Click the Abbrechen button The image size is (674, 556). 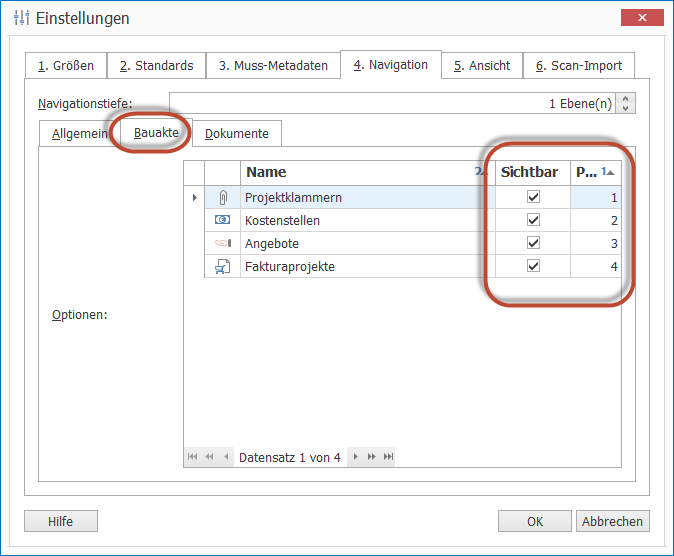[x=612, y=521]
